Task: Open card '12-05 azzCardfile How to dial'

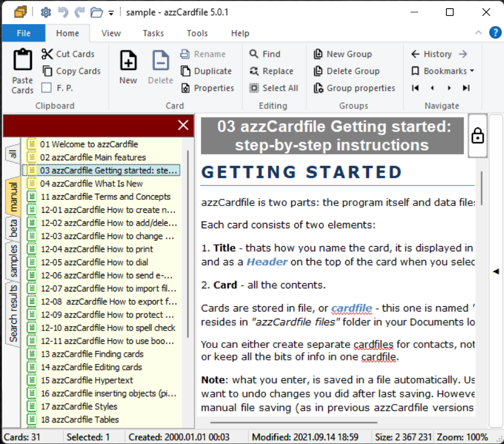Action: coord(101,263)
